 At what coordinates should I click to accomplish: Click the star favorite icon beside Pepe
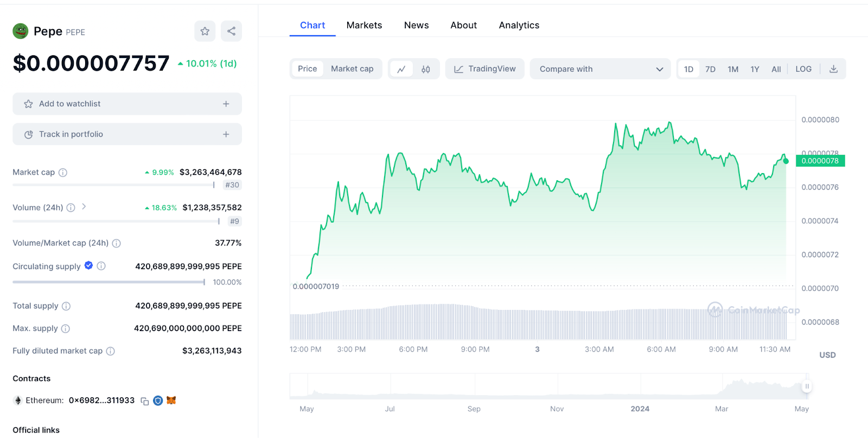[205, 31]
